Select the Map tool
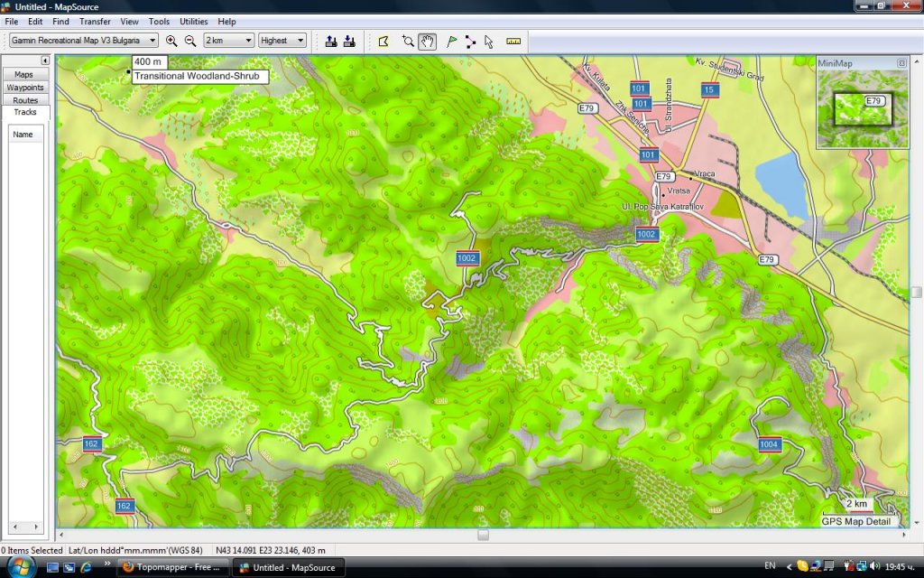 [x=383, y=41]
